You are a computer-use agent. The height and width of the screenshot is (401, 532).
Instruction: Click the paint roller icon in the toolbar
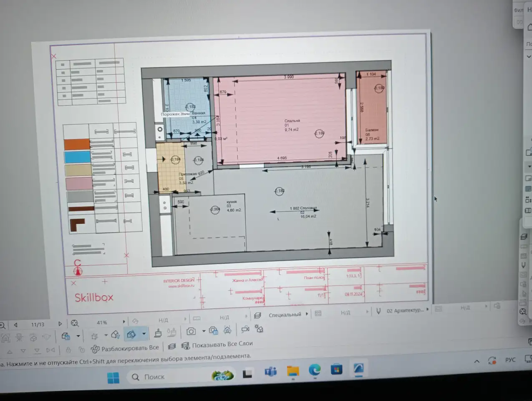pos(158,332)
